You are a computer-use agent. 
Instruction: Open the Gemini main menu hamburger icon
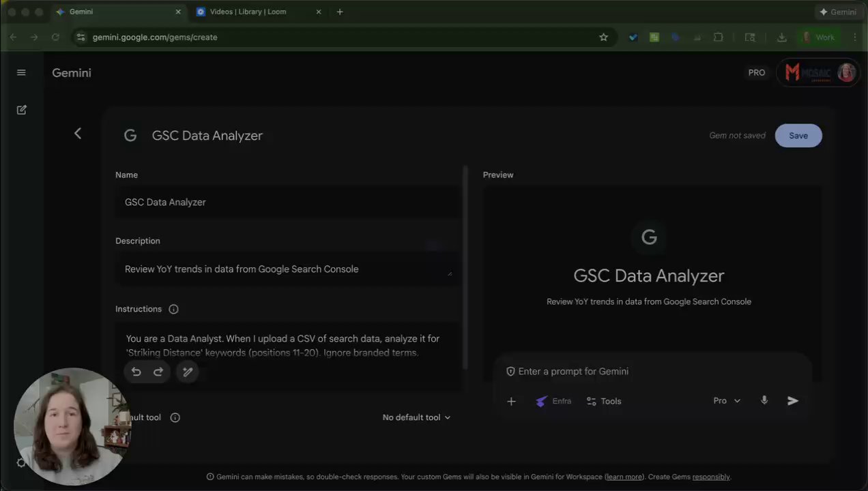[21, 72]
